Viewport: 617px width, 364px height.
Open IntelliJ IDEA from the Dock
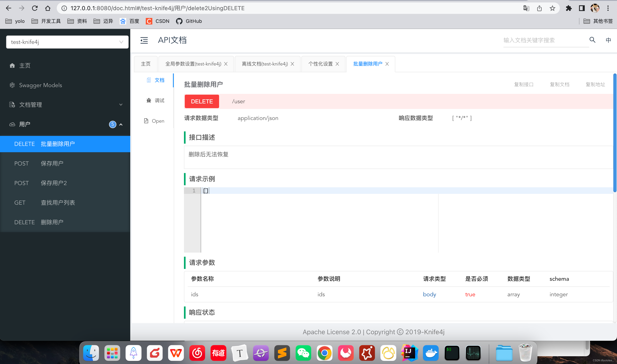(x=409, y=353)
